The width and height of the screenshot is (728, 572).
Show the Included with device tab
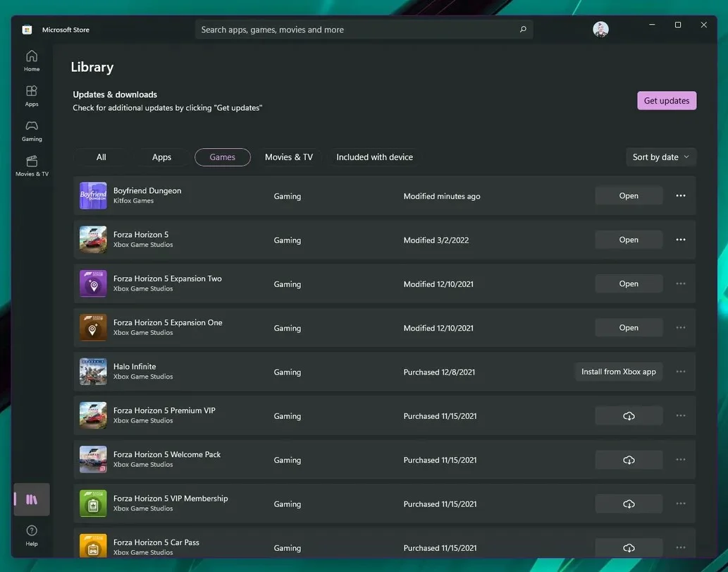(375, 157)
